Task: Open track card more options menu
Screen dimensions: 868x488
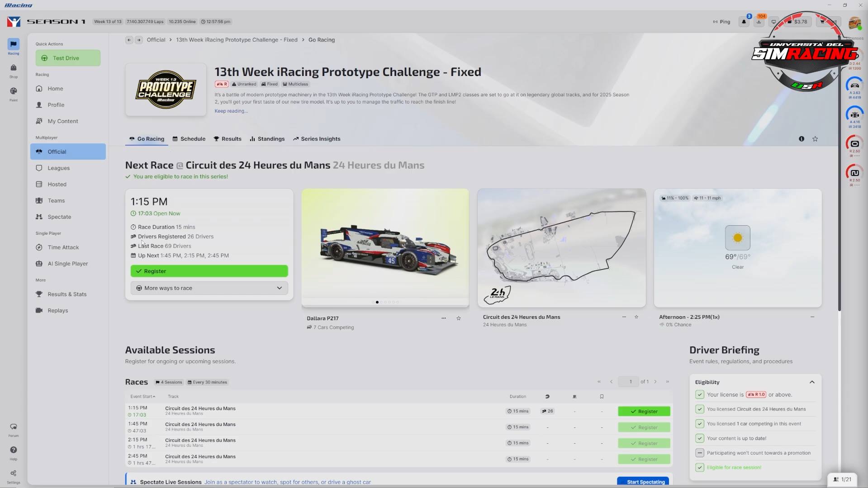Action: (624, 317)
